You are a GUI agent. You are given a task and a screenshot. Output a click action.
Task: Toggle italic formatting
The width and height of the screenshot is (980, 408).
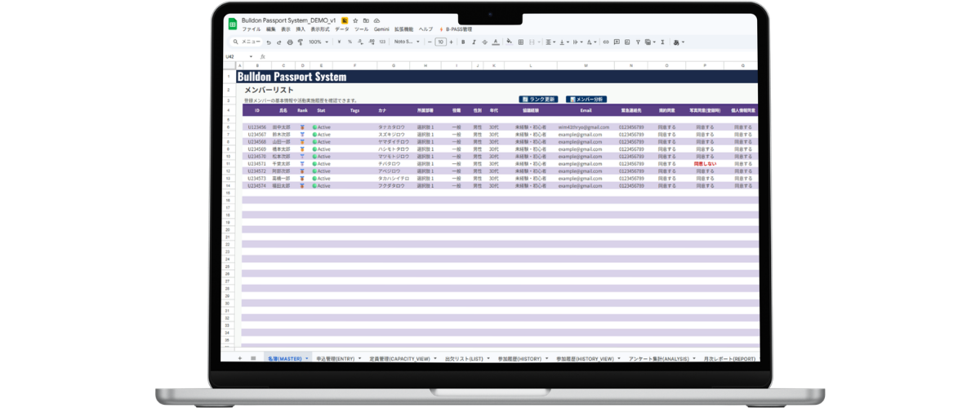[x=474, y=42]
